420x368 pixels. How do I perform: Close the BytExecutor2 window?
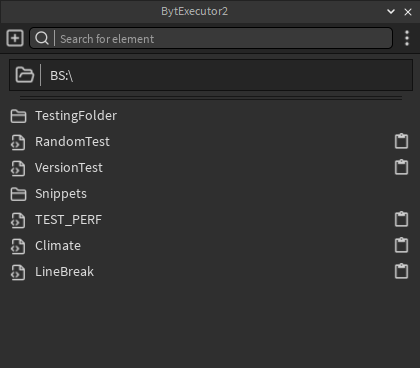pyautogui.click(x=408, y=12)
